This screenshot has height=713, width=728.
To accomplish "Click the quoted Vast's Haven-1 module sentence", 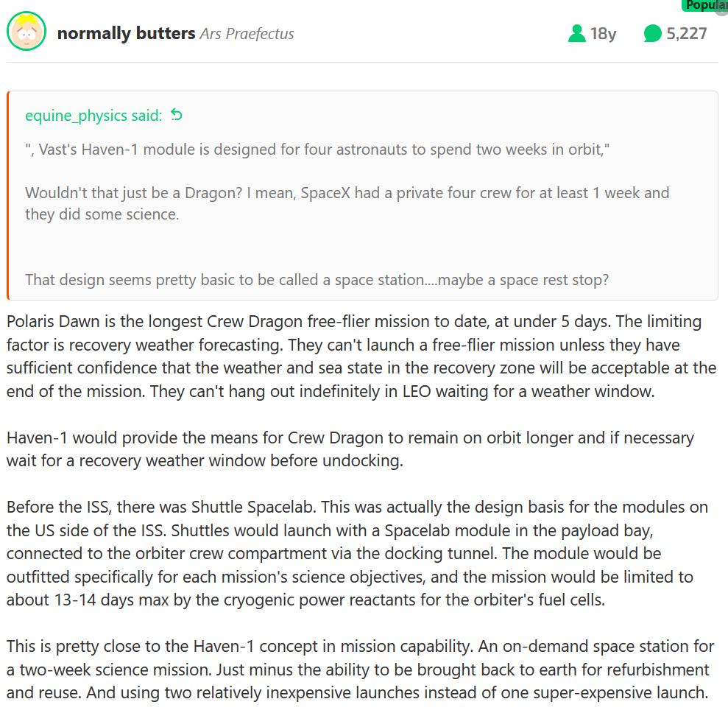I will (x=317, y=150).
